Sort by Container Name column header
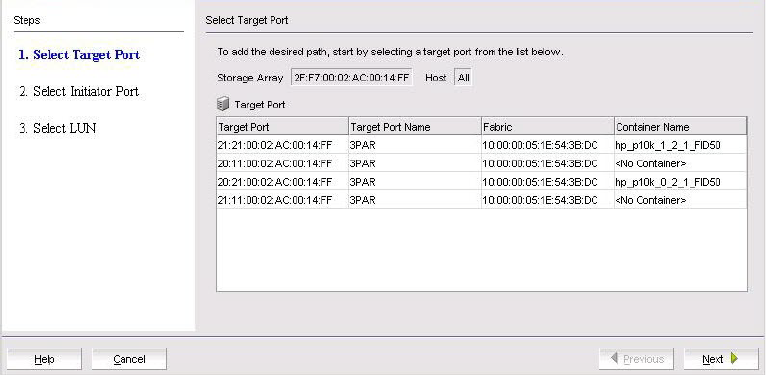Screen dimensions: 766x375 pos(681,127)
